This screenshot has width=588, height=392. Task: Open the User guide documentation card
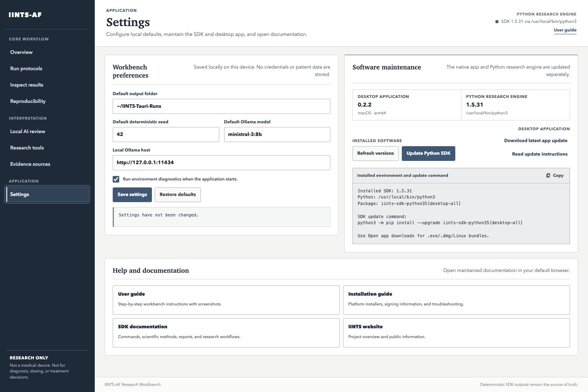pyautogui.click(x=226, y=300)
